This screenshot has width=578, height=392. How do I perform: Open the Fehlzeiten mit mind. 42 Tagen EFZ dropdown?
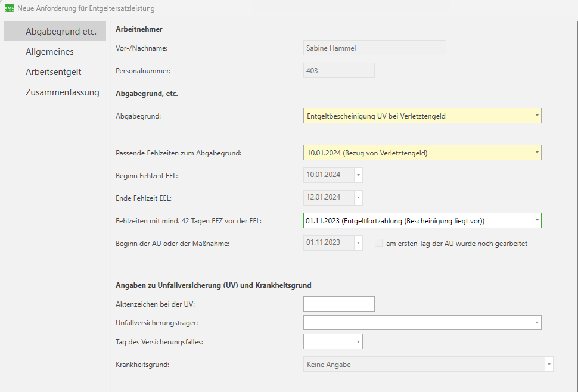point(536,220)
